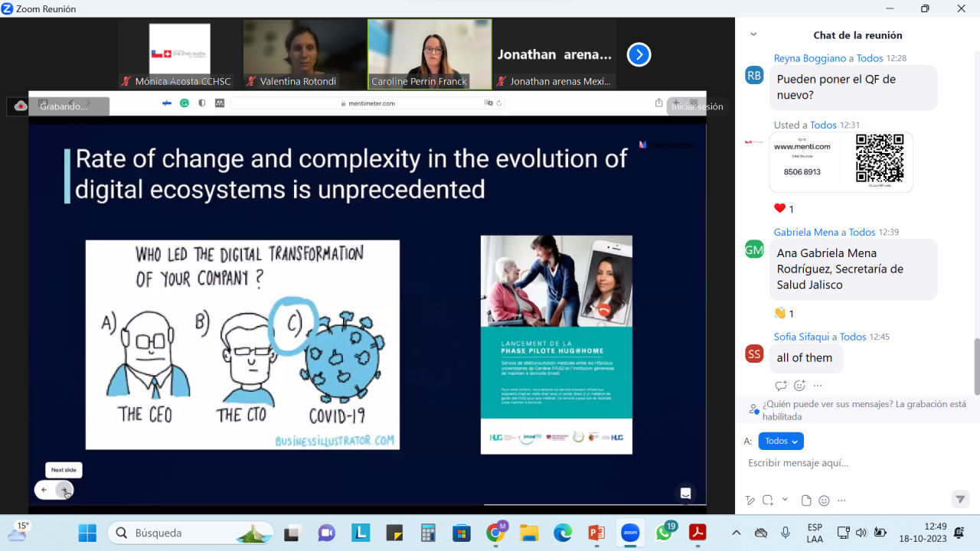Open Calculator from taskbar
Image resolution: width=980 pixels, height=551 pixels.
coord(428,533)
